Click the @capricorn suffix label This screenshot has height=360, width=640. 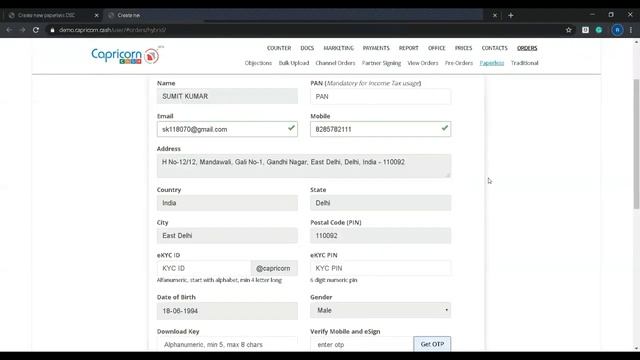(274, 268)
